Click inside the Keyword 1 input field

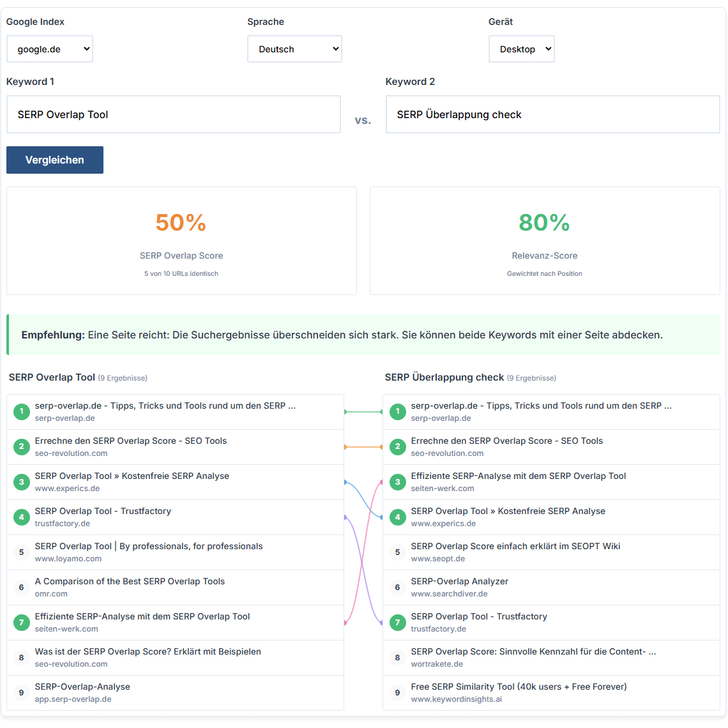[172, 114]
